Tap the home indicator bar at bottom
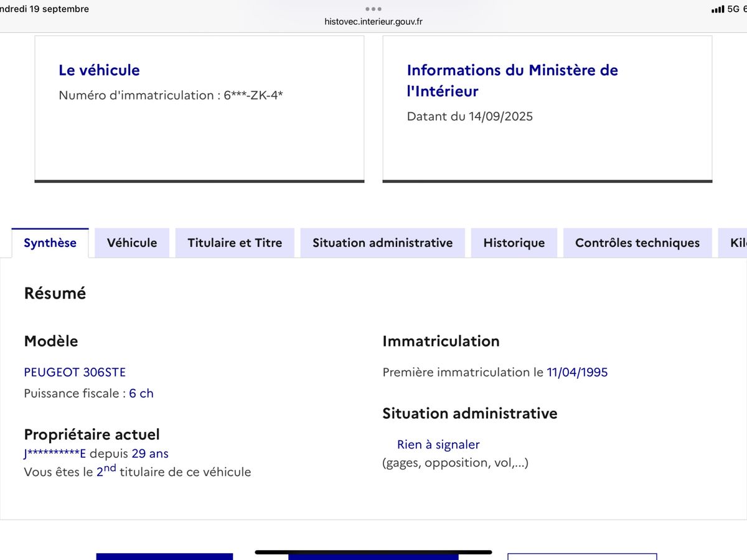The image size is (747, 560). [x=374, y=552]
